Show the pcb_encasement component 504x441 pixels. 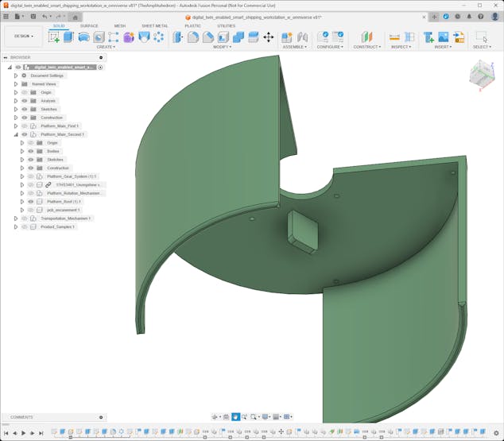[31, 210]
